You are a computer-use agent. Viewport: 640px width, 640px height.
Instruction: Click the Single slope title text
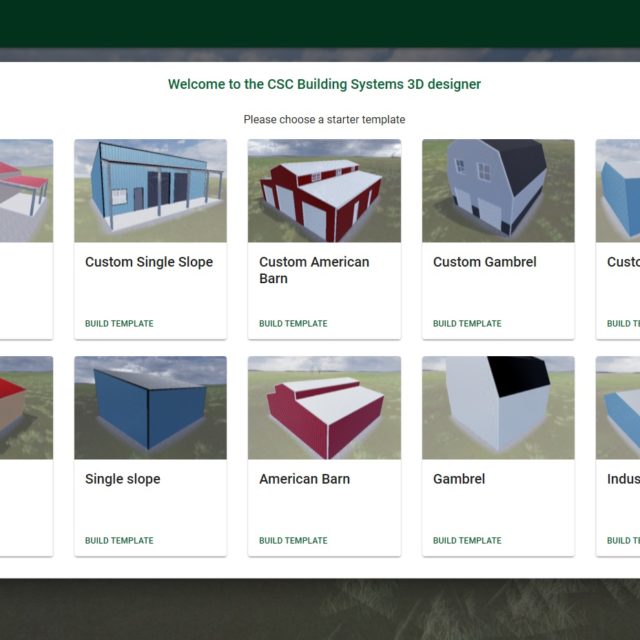coord(122,479)
